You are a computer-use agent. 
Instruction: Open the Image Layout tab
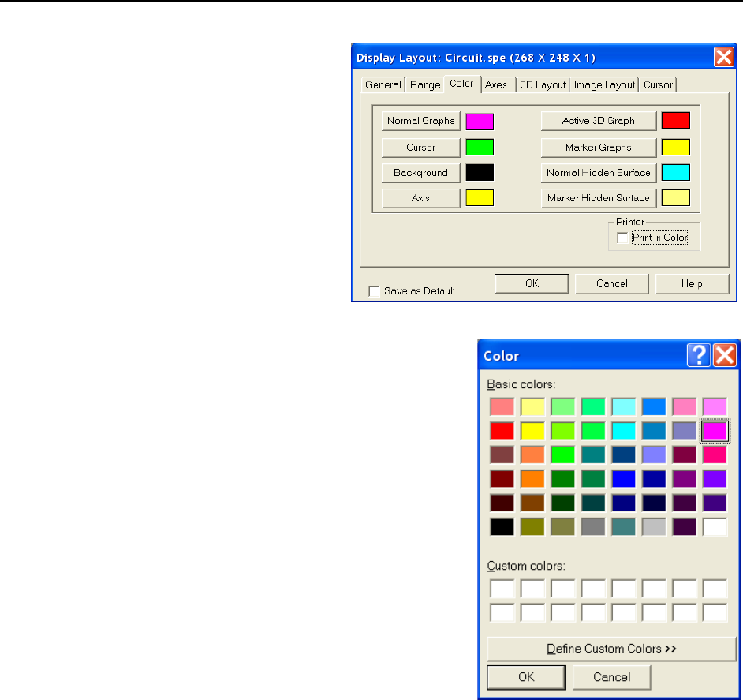[x=604, y=85]
